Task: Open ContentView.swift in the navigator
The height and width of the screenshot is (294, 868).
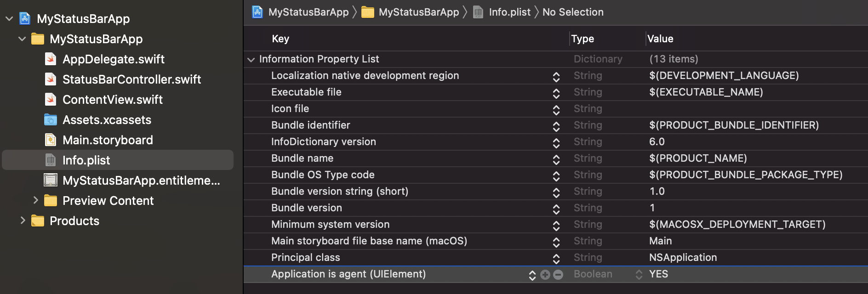Action: pyautogui.click(x=112, y=100)
